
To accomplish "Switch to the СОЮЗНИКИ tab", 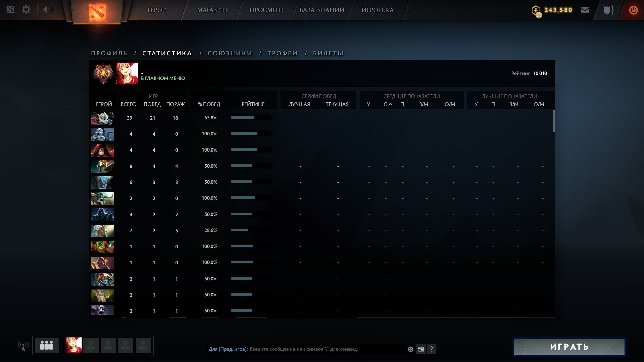I will (x=229, y=53).
